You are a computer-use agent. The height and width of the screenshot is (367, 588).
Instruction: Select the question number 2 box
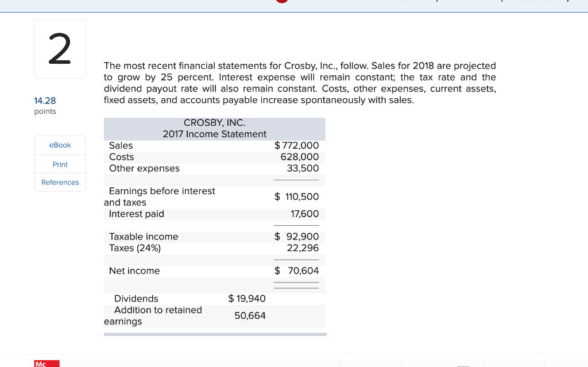(x=60, y=49)
